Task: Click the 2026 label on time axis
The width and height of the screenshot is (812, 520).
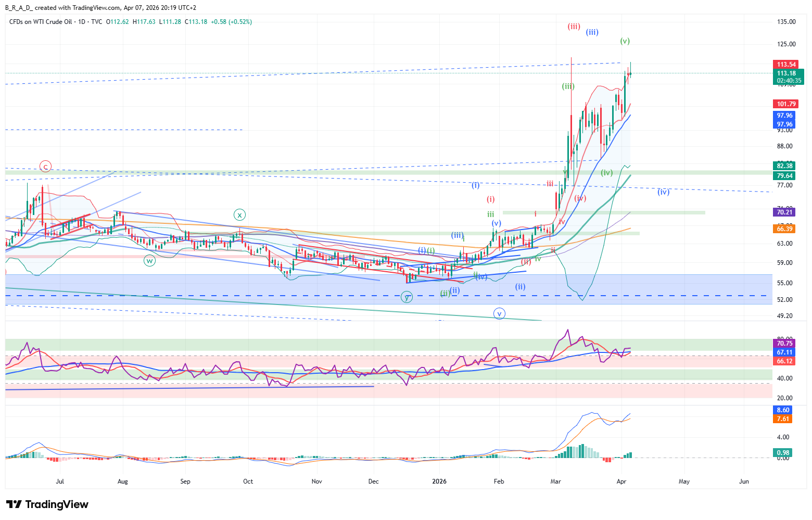Action: [439, 481]
